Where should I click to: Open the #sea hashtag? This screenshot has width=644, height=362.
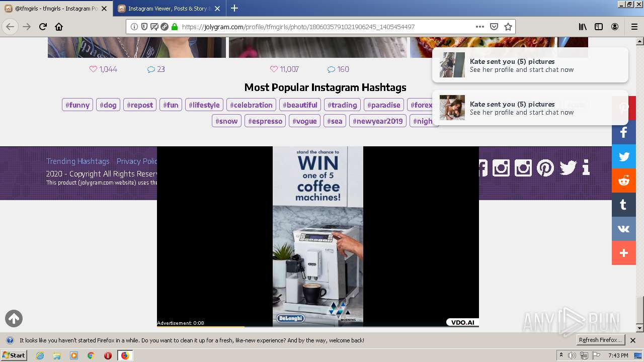coord(335,121)
